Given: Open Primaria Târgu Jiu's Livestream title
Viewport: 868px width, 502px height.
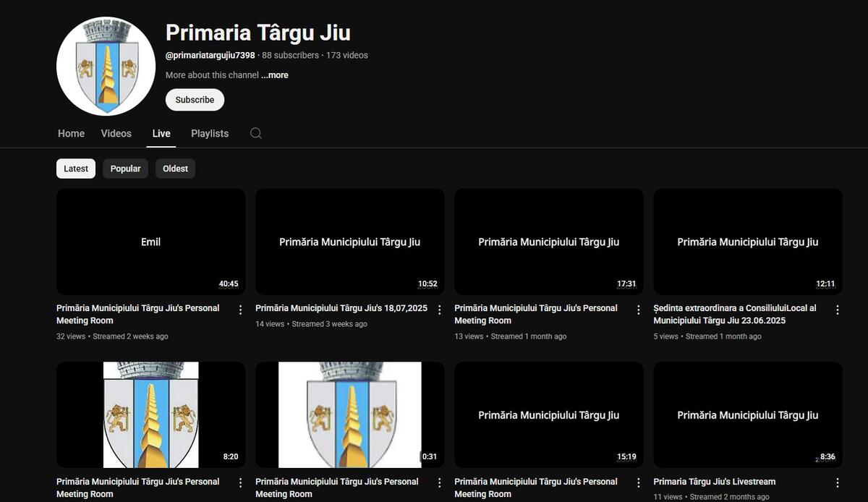Looking at the screenshot, I should pos(714,482).
